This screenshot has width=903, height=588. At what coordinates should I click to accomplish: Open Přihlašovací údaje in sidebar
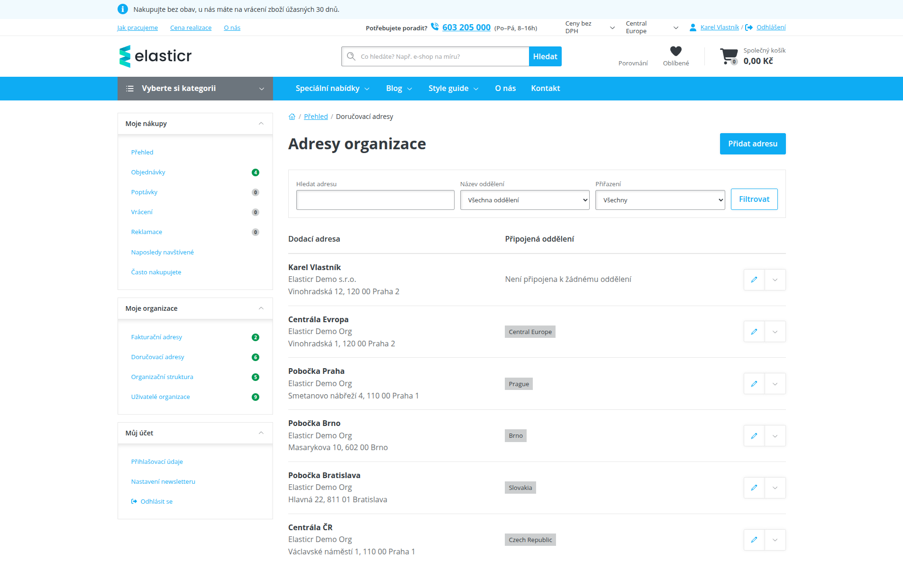pyautogui.click(x=157, y=462)
